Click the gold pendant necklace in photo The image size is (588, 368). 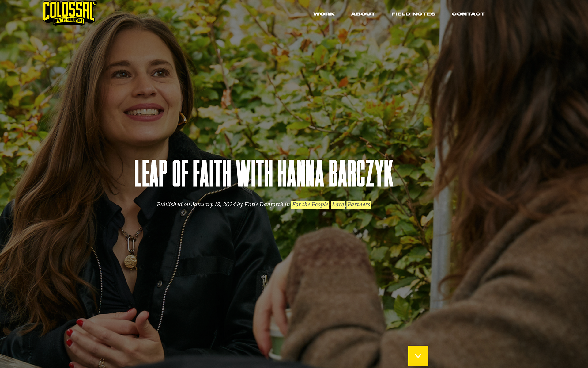point(130,261)
